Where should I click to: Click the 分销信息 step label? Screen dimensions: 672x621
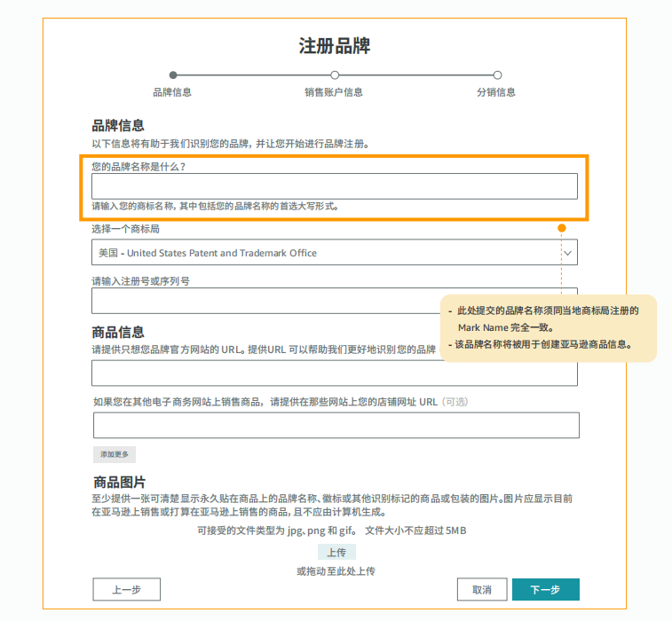pyautogui.click(x=496, y=92)
